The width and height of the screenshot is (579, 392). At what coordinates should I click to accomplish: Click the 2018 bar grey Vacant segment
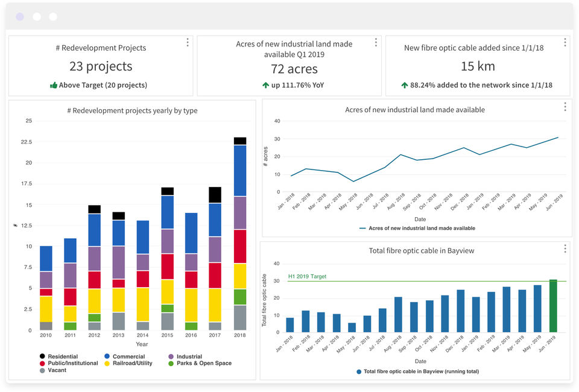coord(240,317)
